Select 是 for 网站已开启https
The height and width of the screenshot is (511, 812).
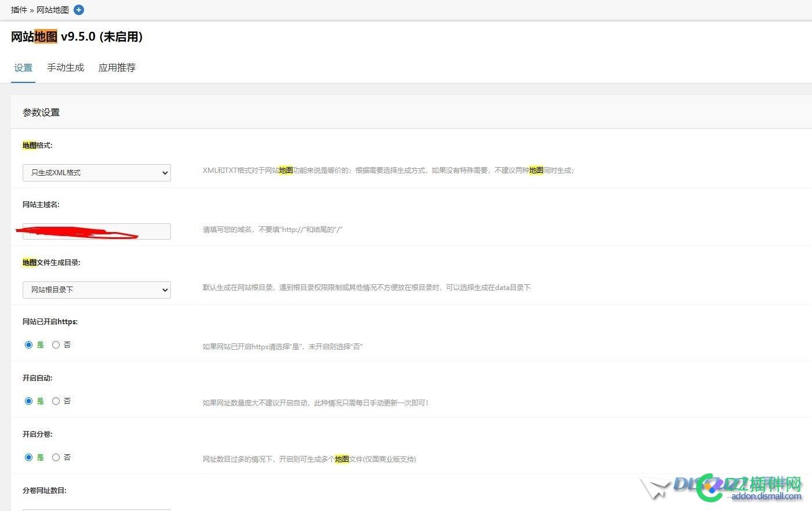[x=28, y=345]
